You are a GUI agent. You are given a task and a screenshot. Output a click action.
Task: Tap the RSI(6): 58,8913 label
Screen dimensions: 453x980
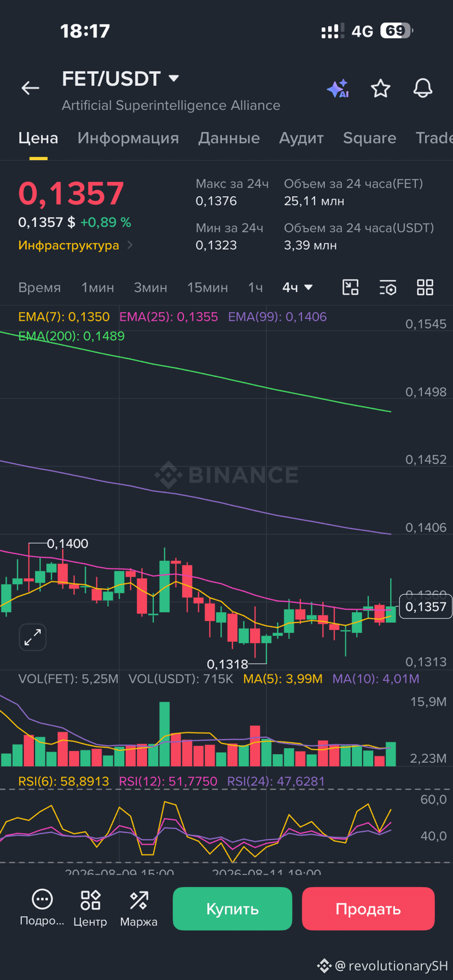point(63,782)
